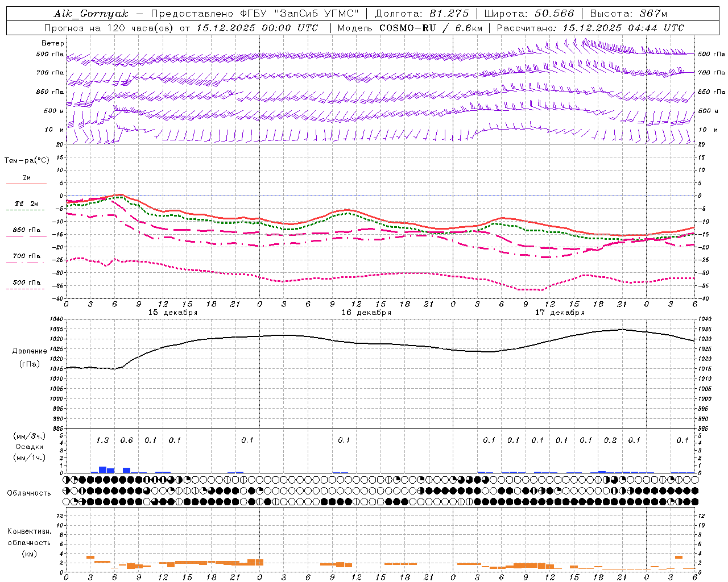Click the 'Тем-ра(°C)' temperature label
This screenshot has height=582, width=728.
tap(27, 161)
